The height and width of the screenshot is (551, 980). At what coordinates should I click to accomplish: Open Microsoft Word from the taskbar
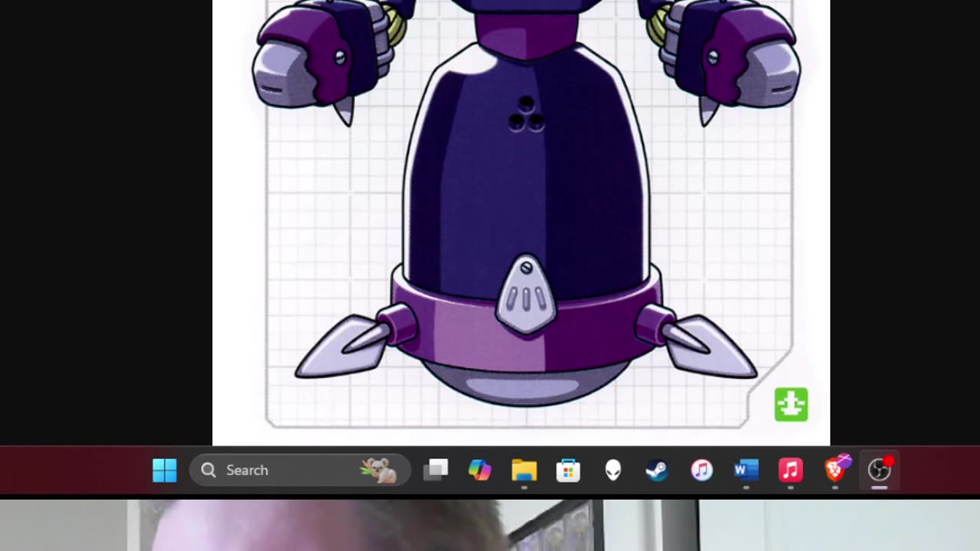click(746, 470)
